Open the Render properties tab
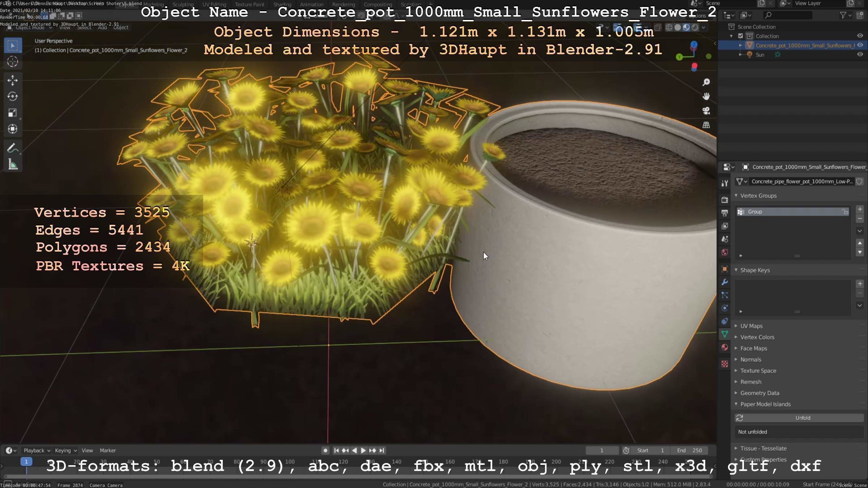The height and width of the screenshot is (488, 868). pyautogui.click(x=724, y=200)
